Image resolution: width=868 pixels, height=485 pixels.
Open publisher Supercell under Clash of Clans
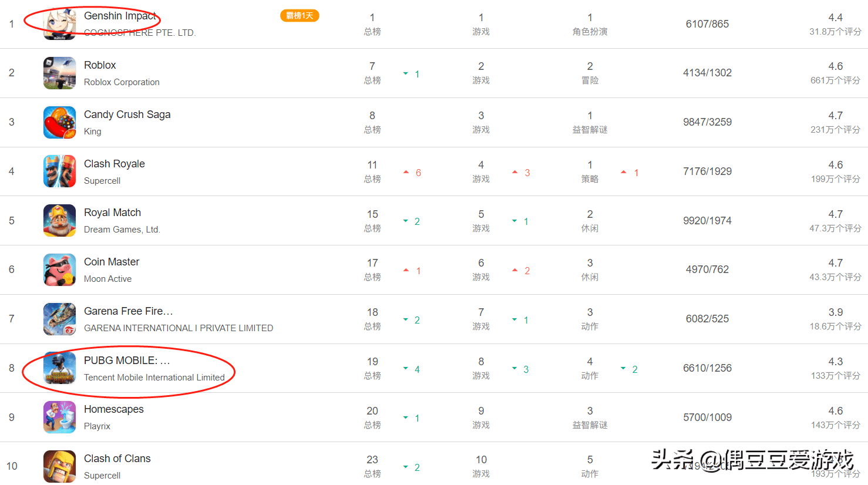(102, 476)
